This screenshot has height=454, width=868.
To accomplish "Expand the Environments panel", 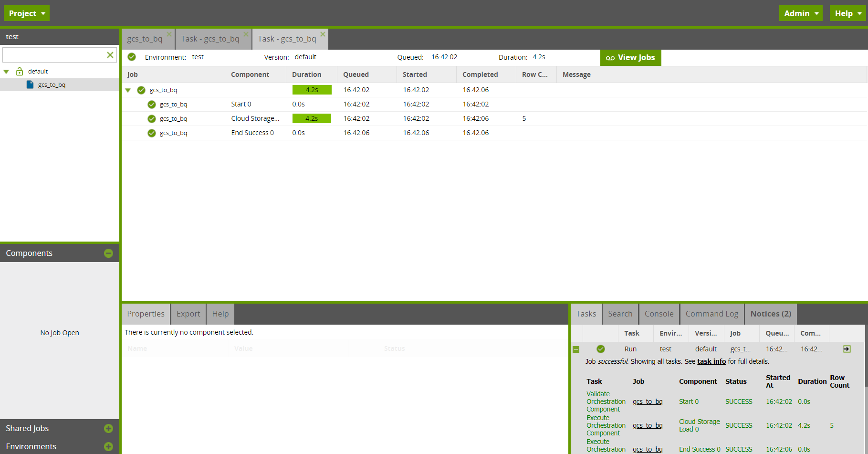I will click(108, 447).
